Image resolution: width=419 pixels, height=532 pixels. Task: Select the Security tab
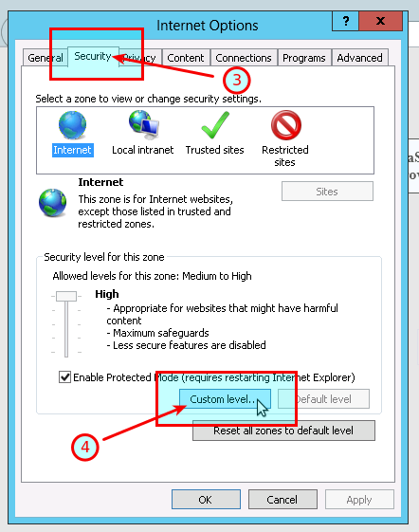pyautogui.click(x=93, y=56)
